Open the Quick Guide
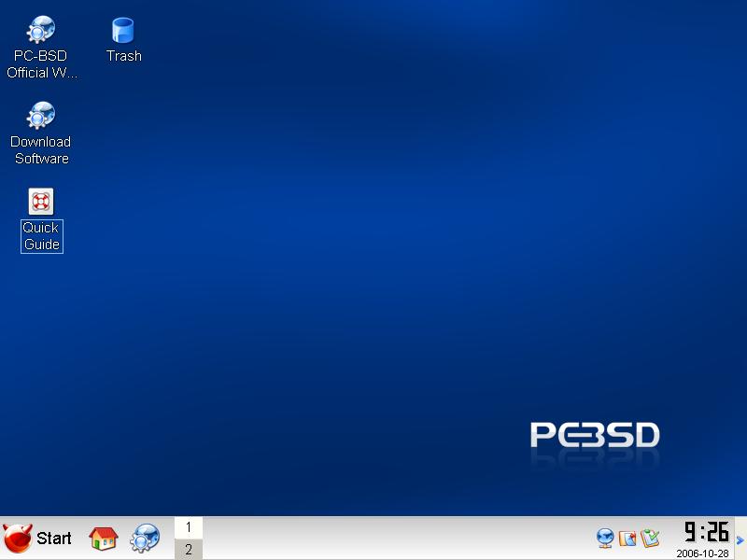This screenshot has width=747, height=560. [x=41, y=201]
